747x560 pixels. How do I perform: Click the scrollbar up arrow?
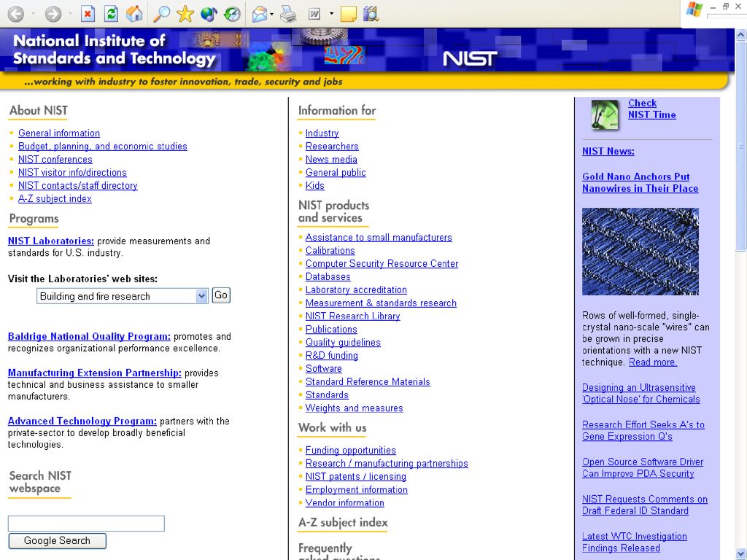741,34
